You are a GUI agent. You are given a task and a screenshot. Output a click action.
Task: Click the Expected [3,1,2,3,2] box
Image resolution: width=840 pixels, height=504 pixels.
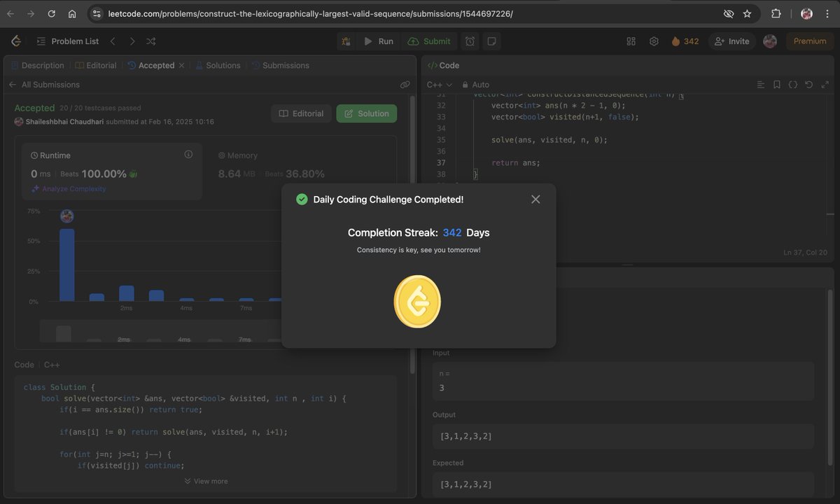(623, 484)
